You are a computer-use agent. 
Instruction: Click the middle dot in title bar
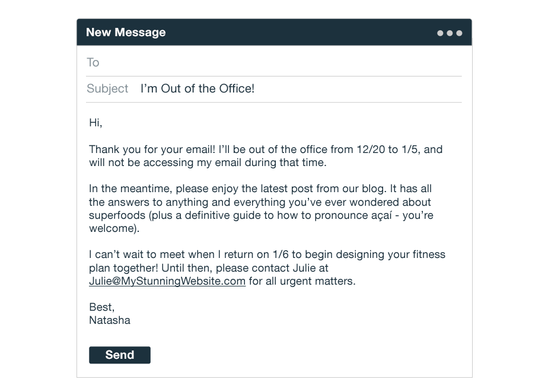pyautogui.click(x=450, y=33)
